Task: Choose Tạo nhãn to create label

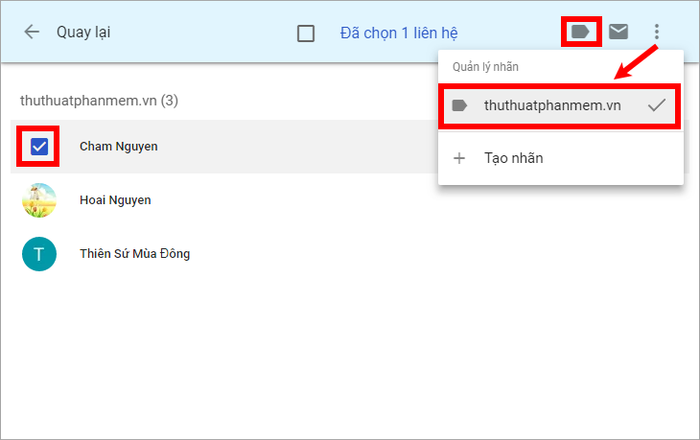Action: [561, 158]
